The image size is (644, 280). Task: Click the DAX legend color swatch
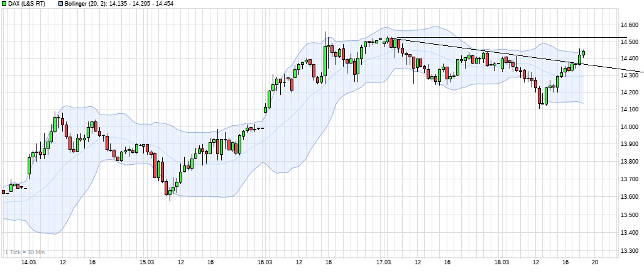coord(4,4)
